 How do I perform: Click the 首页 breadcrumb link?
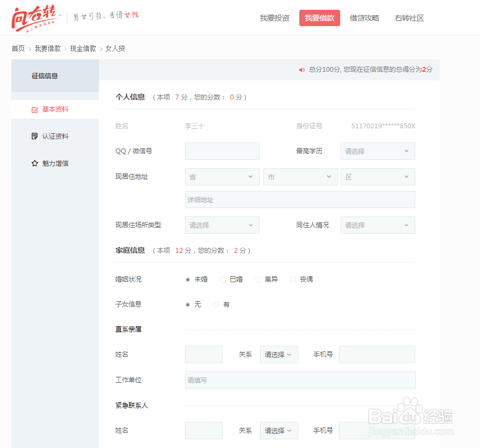(x=17, y=48)
